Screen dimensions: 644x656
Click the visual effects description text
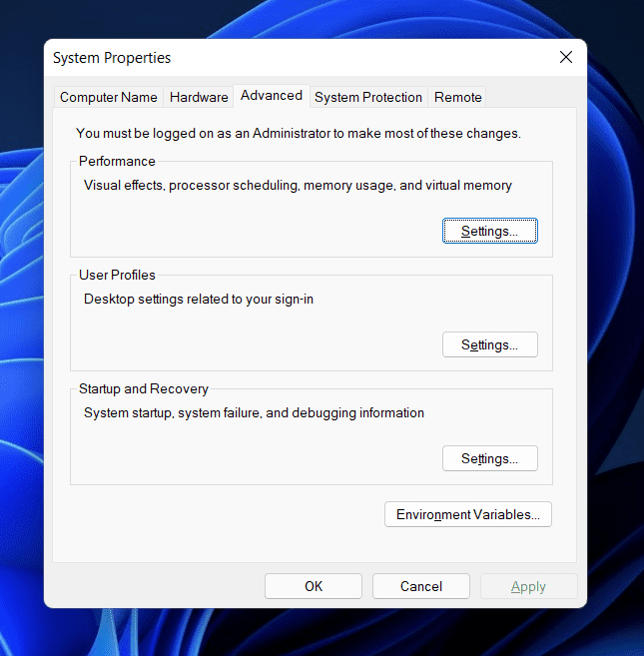click(x=298, y=185)
